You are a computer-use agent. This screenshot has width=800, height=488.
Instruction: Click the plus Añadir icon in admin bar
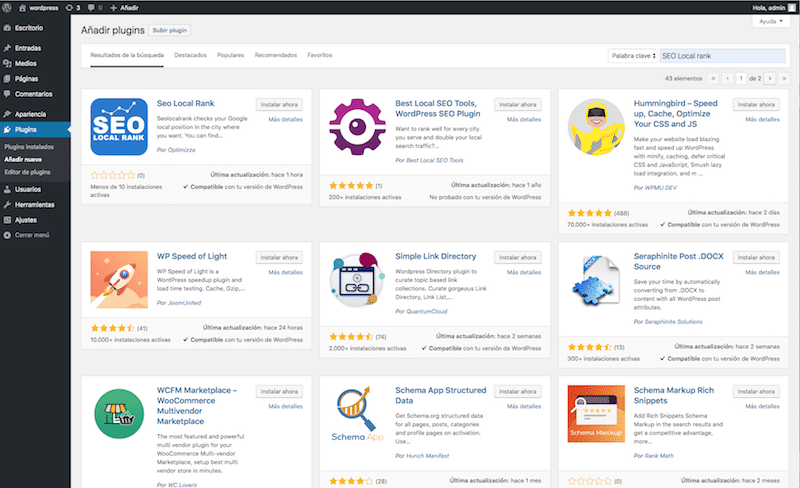pyautogui.click(x=113, y=8)
